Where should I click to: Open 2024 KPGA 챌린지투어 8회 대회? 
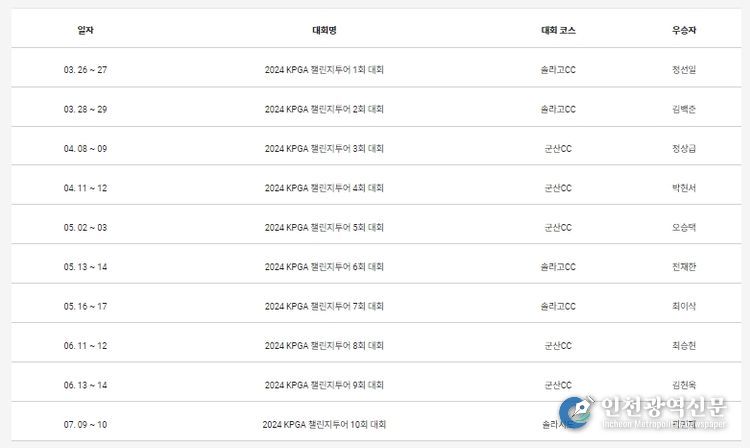pos(324,346)
